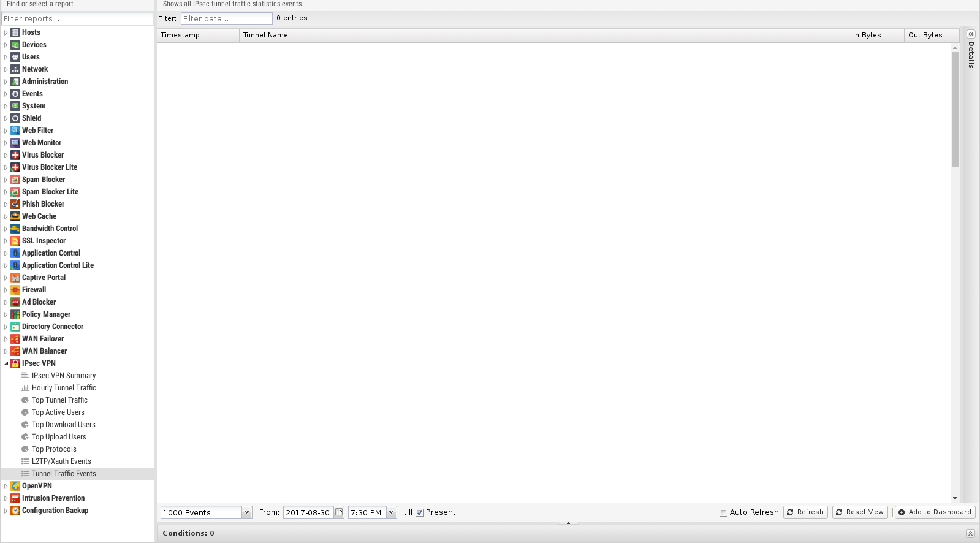980x543 pixels.
Task: Click the From date field 2017-08-30
Action: [x=308, y=512]
